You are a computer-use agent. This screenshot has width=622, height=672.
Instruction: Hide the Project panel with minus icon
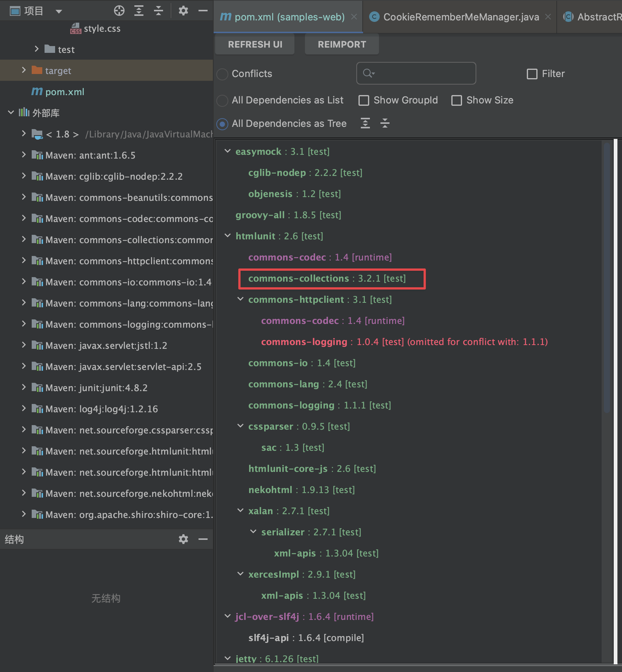coord(203,11)
